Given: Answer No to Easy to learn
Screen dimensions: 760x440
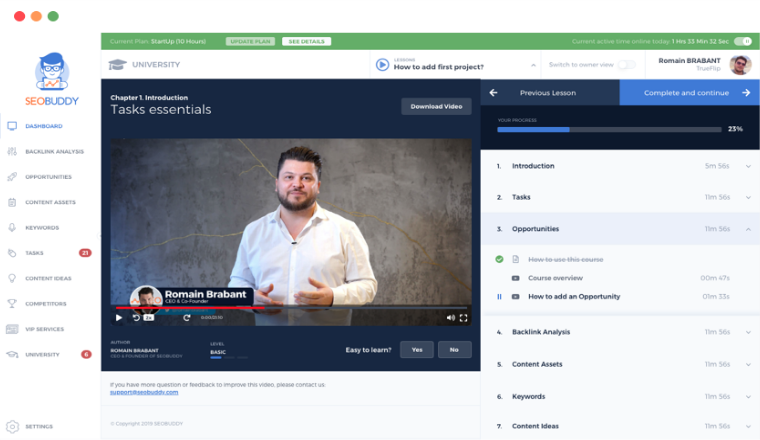Looking at the screenshot, I should pyautogui.click(x=454, y=350).
